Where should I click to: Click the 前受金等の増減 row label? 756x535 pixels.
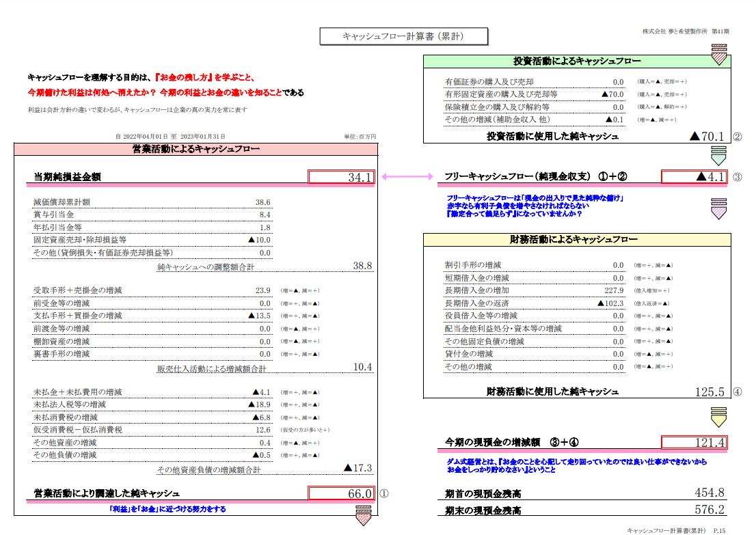pos(62,303)
